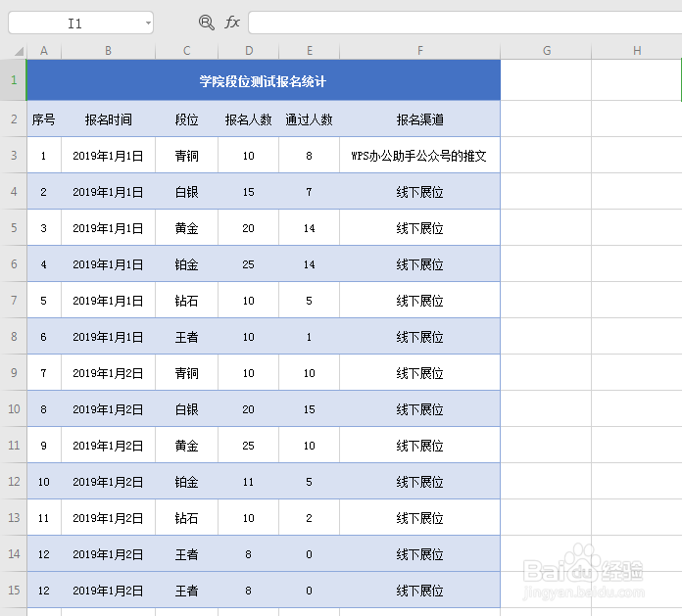This screenshot has height=616, width=682.
Task: Select 通过人数 value 15 in row 10
Action: (x=310, y=409)
